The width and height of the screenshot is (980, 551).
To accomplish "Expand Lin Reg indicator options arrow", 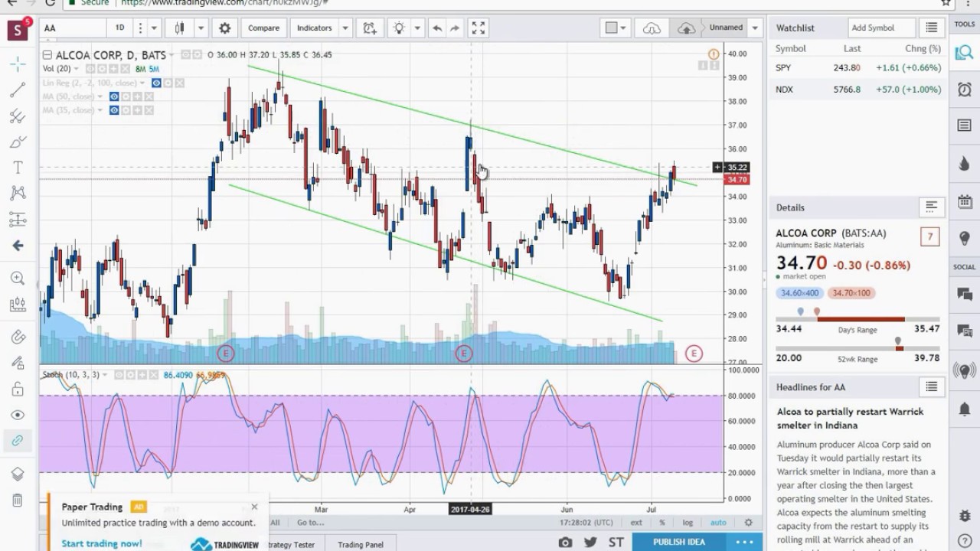I will pyautogui.click(x=142, y=83).
